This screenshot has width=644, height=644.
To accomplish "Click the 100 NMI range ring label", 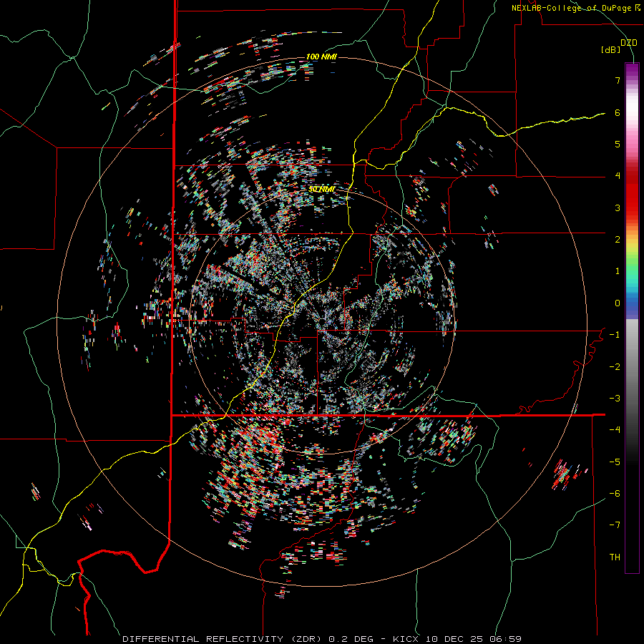I will pos(321,57).
